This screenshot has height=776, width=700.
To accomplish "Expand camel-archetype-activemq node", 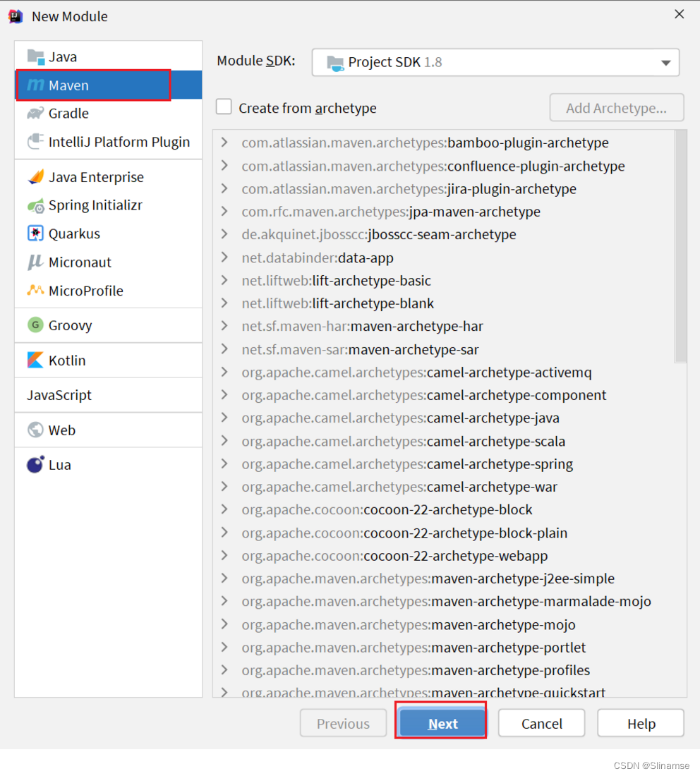I will [x=225, y=372].
